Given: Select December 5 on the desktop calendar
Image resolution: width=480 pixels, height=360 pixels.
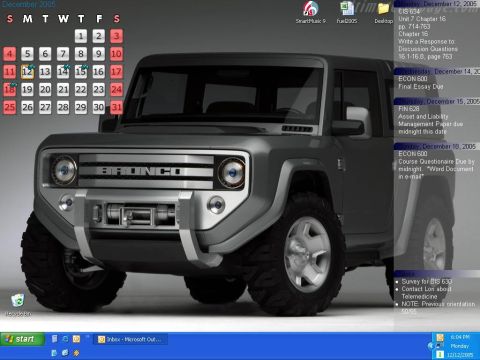Looking at the screenshot, I should click(x=27, y=54).
